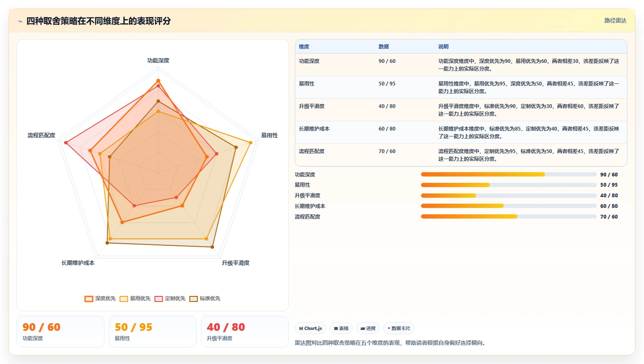Viewport: 644px width, 364px height.
Task: Open the 90 / 60 功能深度 stat card
Action: 60,332
